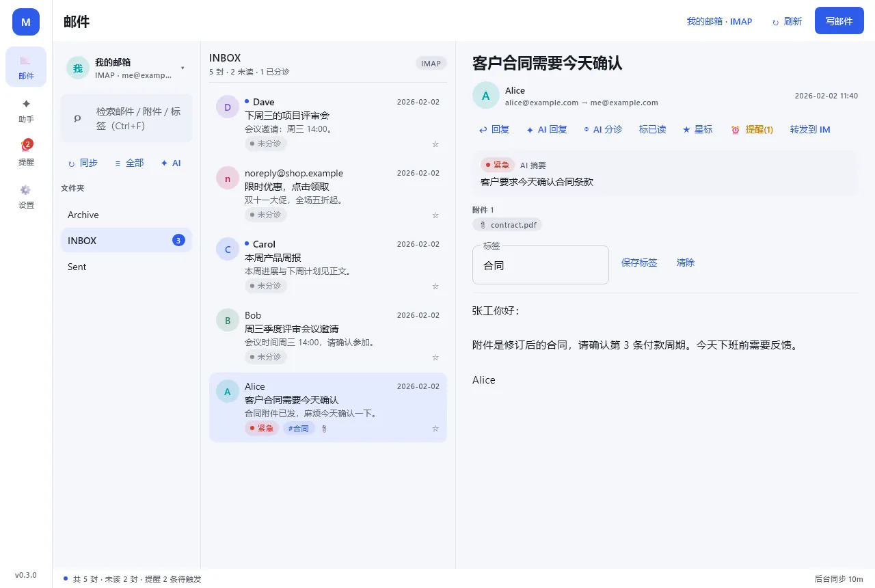Open the 提醒(1) reminder for this email

point(752,129)
